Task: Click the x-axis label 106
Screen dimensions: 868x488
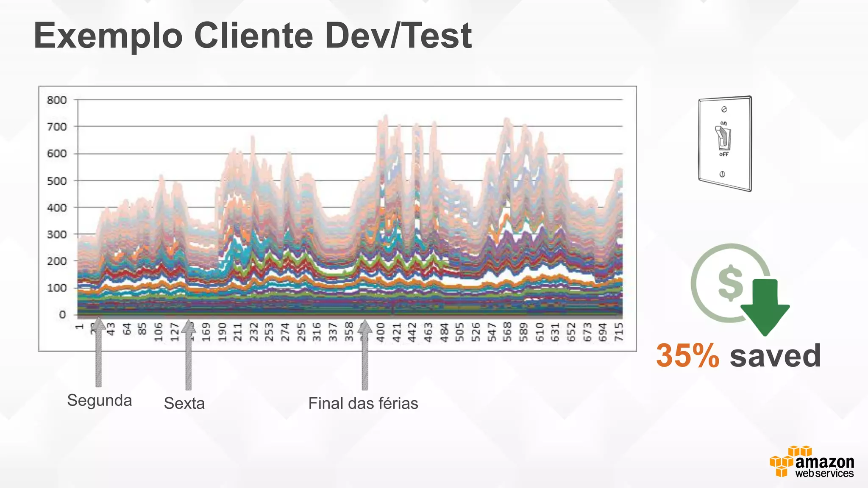Action: tap(158, 332)
